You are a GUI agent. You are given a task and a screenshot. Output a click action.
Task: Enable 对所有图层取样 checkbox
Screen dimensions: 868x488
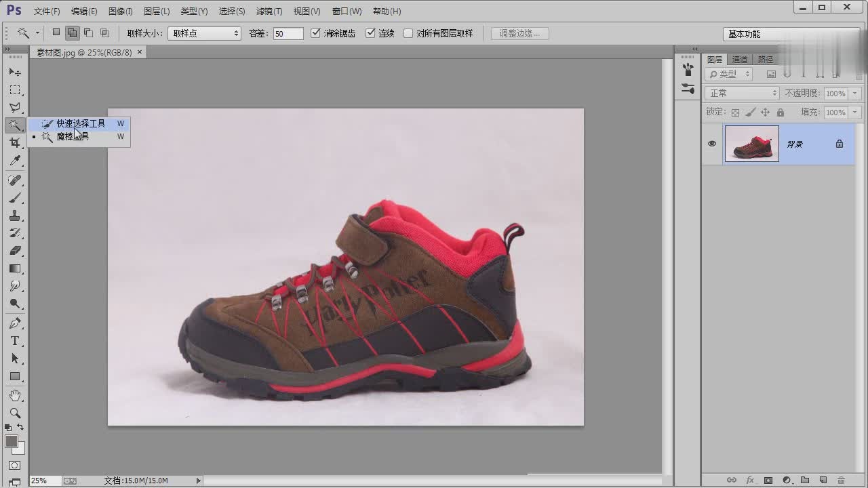click(x=408, y=33)
